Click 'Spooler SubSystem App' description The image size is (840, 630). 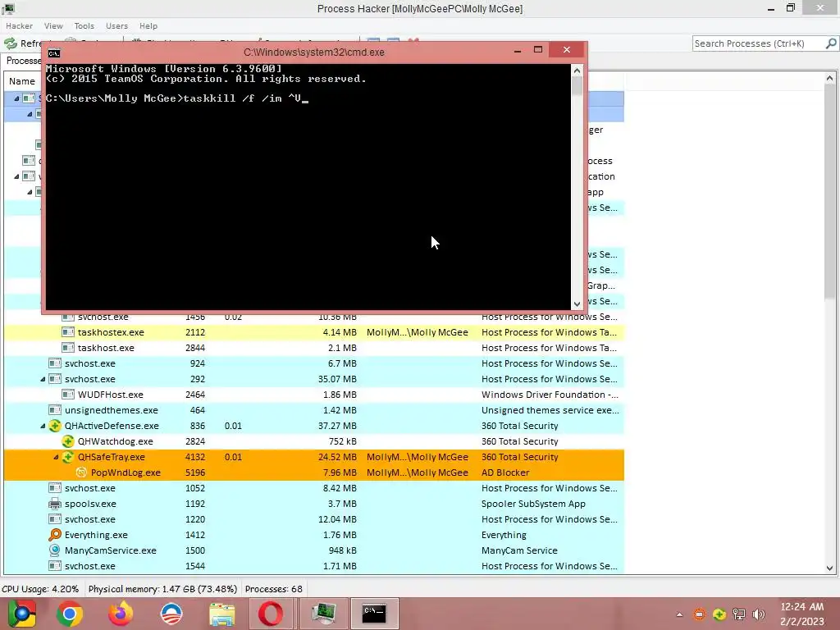pos(533,504)
